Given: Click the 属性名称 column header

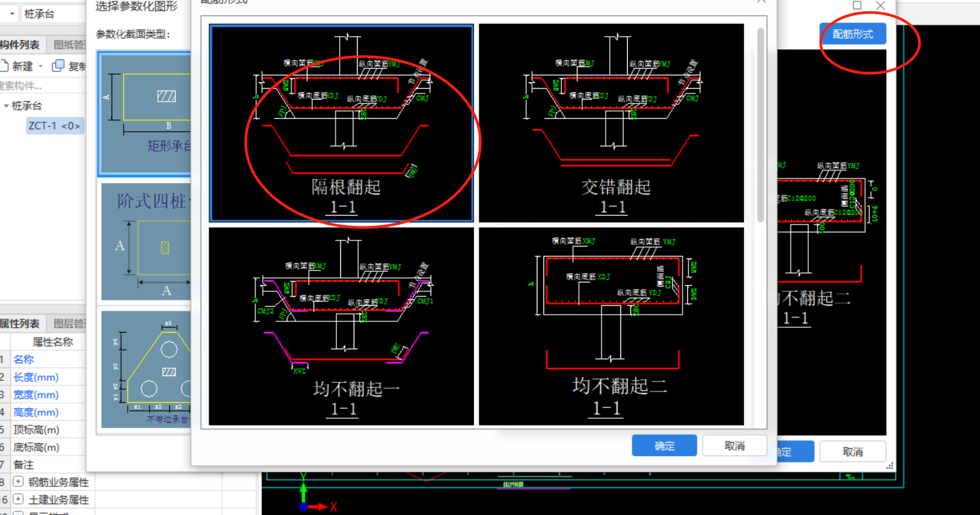Looking at the screenshot, I should (x=53, y=342).
